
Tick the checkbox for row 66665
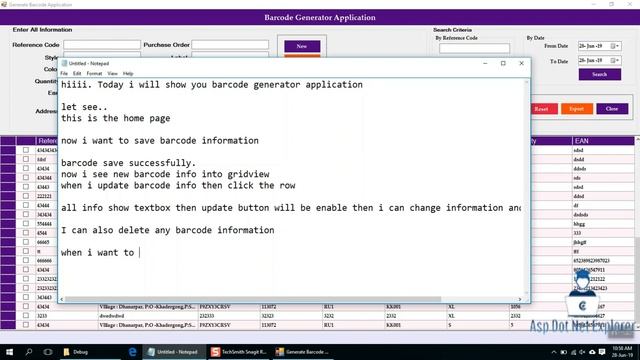(x=26, y=242)
